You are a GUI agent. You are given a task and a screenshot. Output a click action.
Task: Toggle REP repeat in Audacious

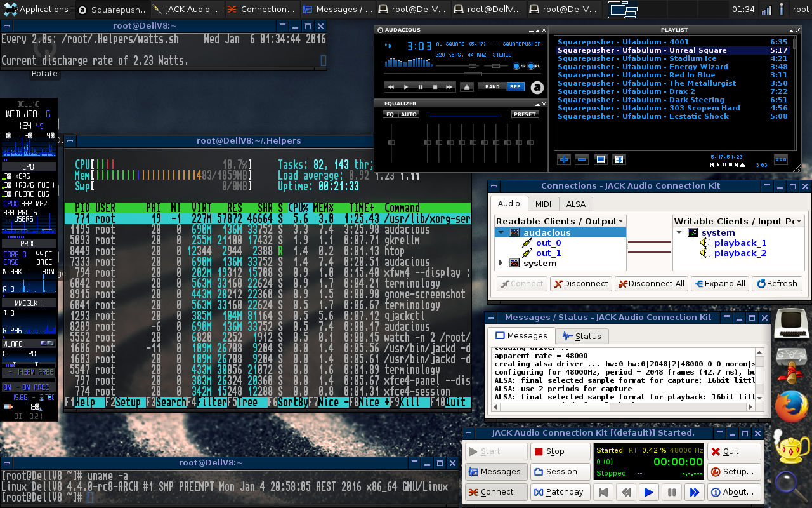pos(515,87)
